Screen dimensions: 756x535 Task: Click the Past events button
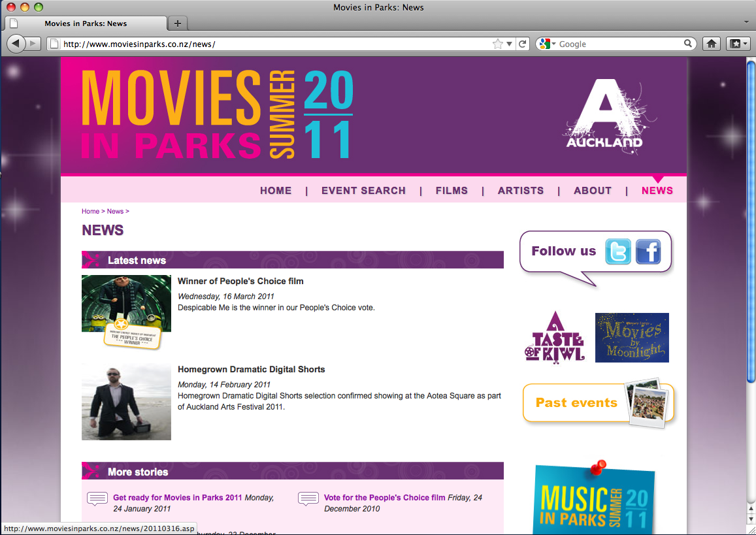(598, 403)
